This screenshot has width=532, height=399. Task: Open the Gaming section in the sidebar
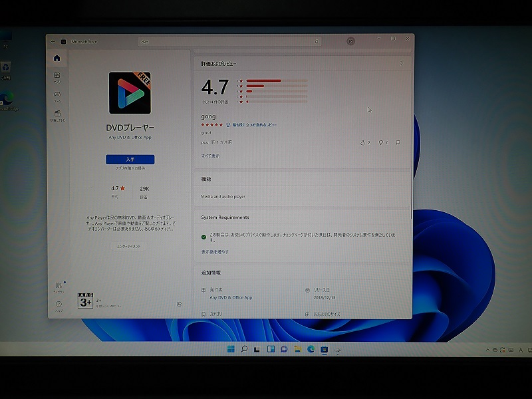(57, 96)
